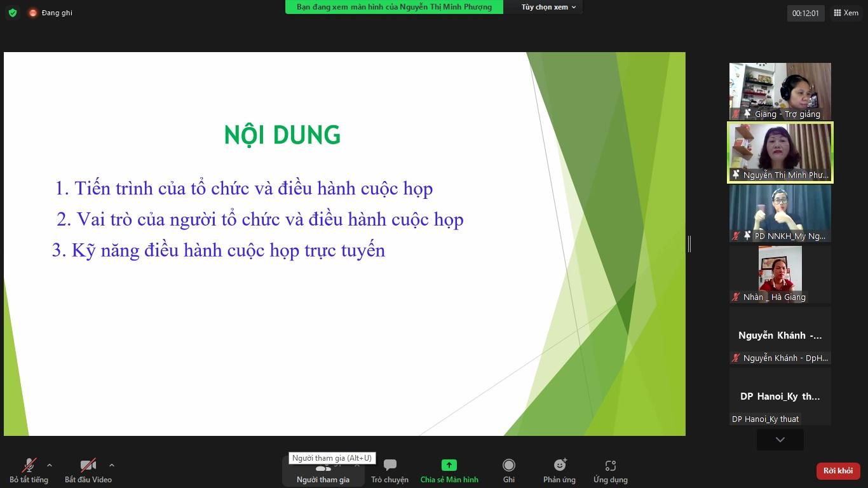Click muted mic icon on Giang tile
Viewport: 868px width, 488px height.
point(736,114)
